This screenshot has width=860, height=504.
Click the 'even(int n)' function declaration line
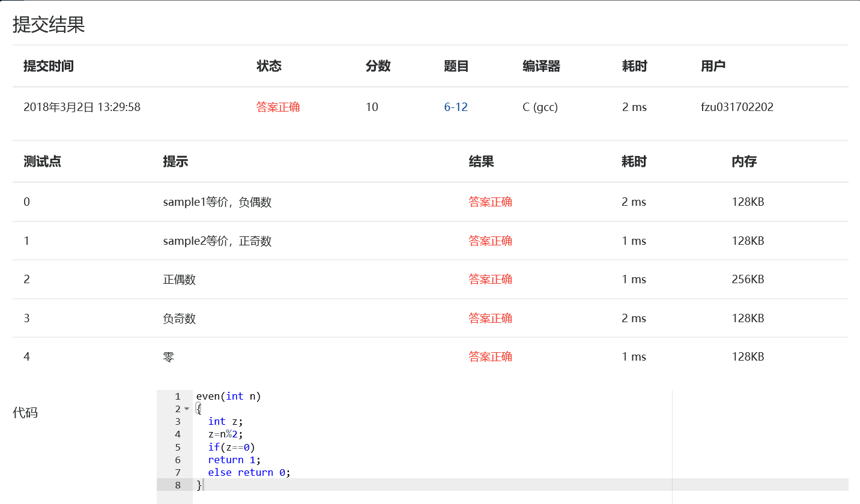tap(229, 397)
